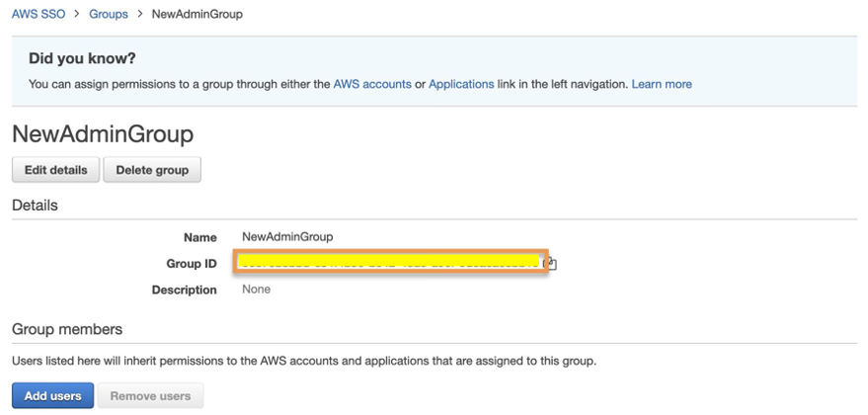Image resolution: width=868 pixels, height=415 pixels.
Task: Click the NewAdminGroup page heading
Action: (103, 134)
